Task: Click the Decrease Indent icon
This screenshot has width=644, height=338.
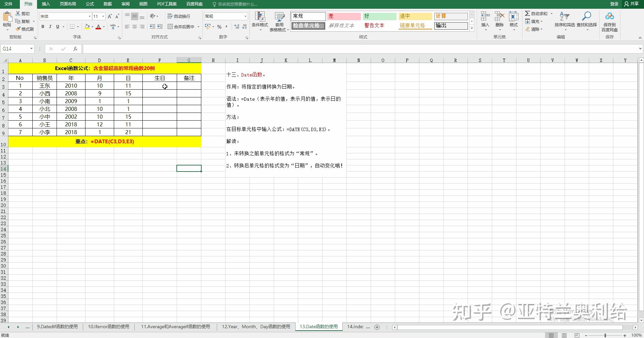Action: [152, 27]
